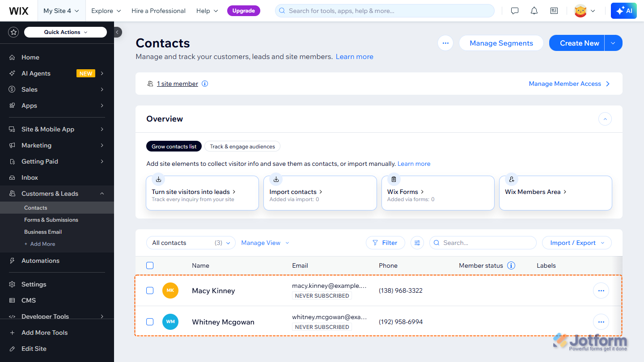The width and height of the screenshot is (644, 362).
Task: Open the customize columns icon
Action: tap(417, 243)
